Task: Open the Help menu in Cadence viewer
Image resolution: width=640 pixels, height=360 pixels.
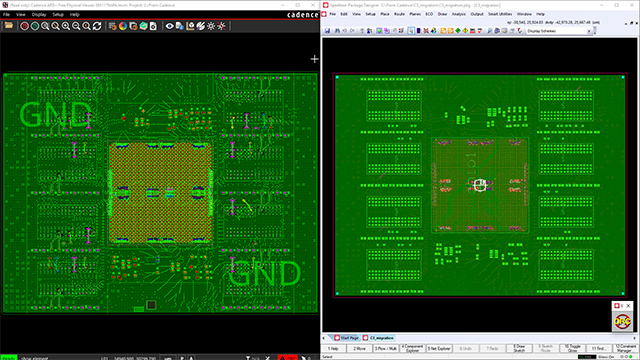Action: (74, 14)
